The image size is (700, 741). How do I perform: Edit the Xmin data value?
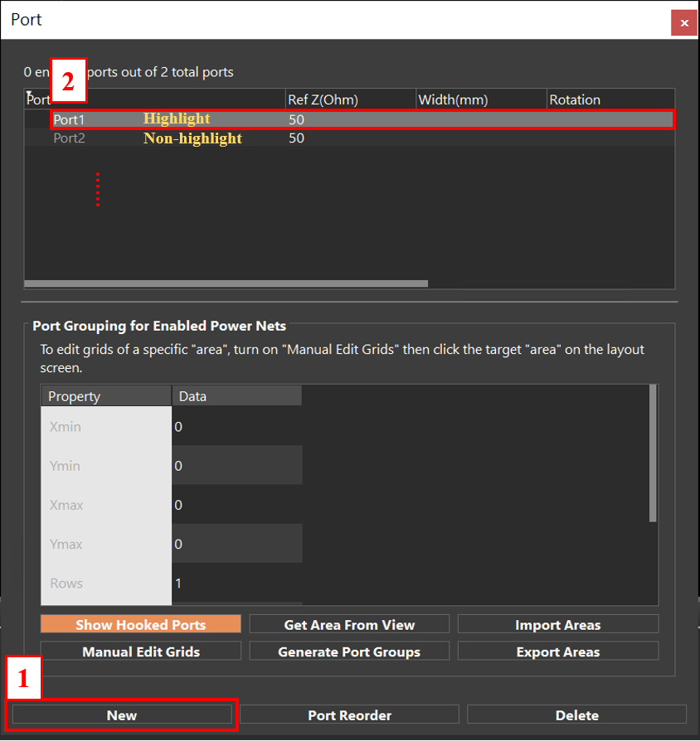pos(237,426)
